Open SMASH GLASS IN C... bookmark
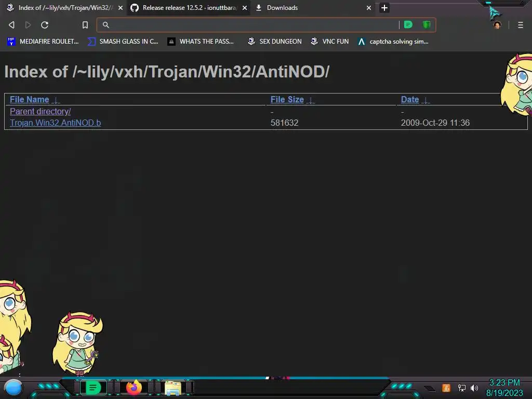This screenshot has height=399, width=532. tap(123, 42)
